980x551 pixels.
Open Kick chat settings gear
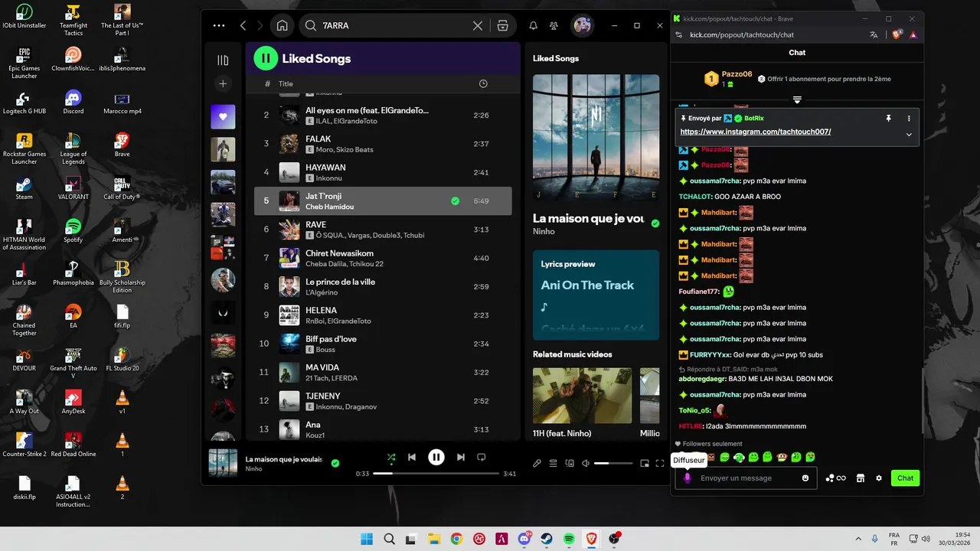tap(879, 478)
